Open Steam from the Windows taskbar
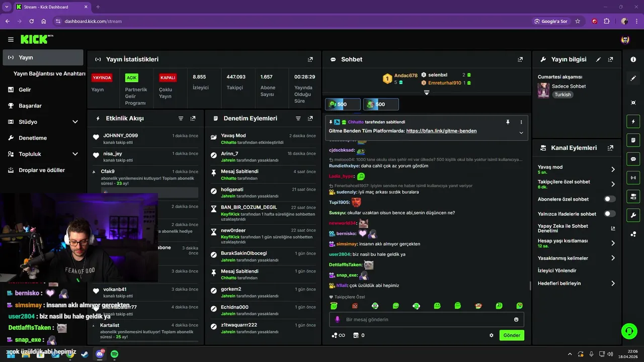Viewport: 644px width, 362px height. (85, 354)
